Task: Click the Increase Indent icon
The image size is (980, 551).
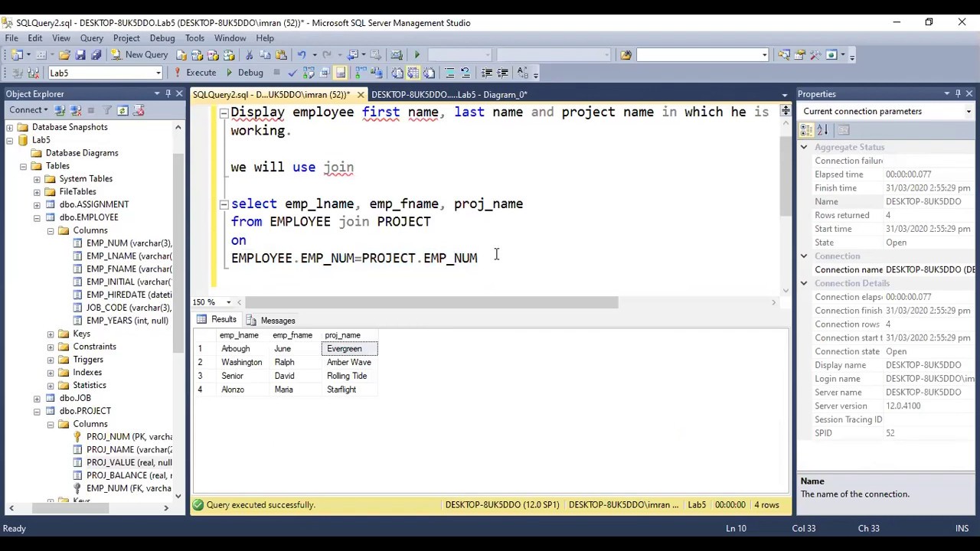Action: [x=502, y=73]
